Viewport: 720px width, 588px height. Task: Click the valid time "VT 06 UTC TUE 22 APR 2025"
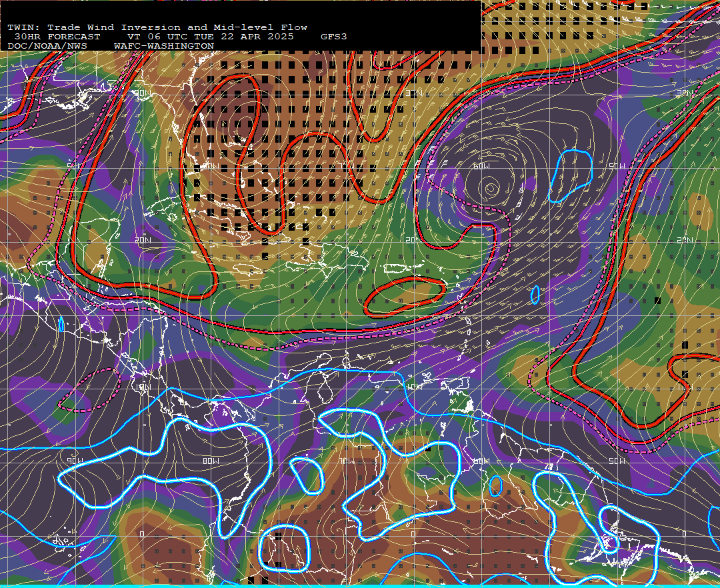tap(210, 37)
